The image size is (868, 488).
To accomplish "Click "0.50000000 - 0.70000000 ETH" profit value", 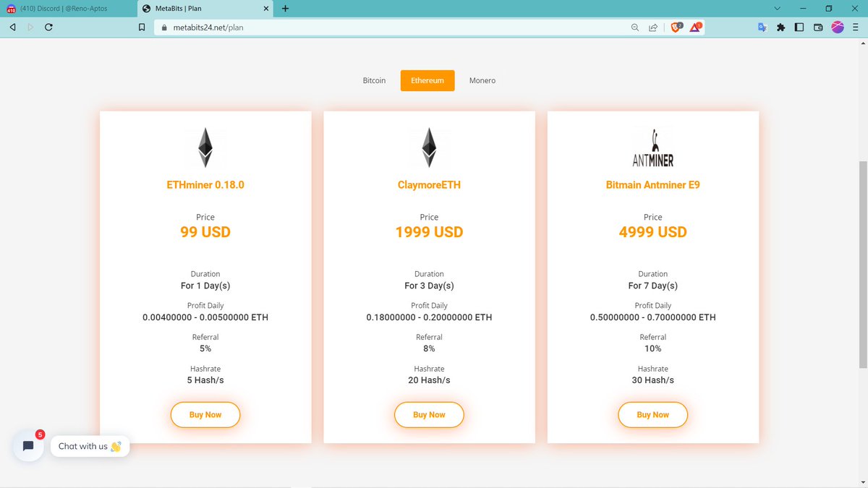I will pos(652,317).
